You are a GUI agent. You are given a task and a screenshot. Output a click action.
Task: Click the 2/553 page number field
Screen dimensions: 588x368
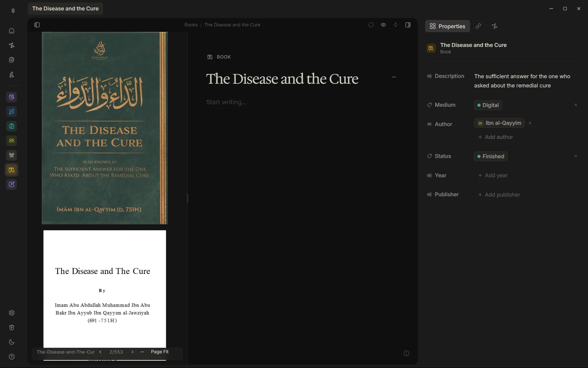tap(116, 352)
